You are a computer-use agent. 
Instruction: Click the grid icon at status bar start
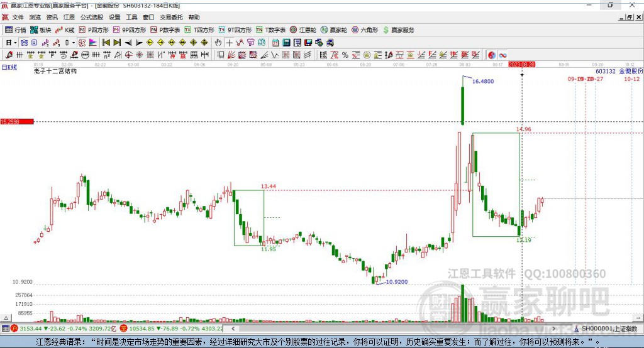(5, 329)
